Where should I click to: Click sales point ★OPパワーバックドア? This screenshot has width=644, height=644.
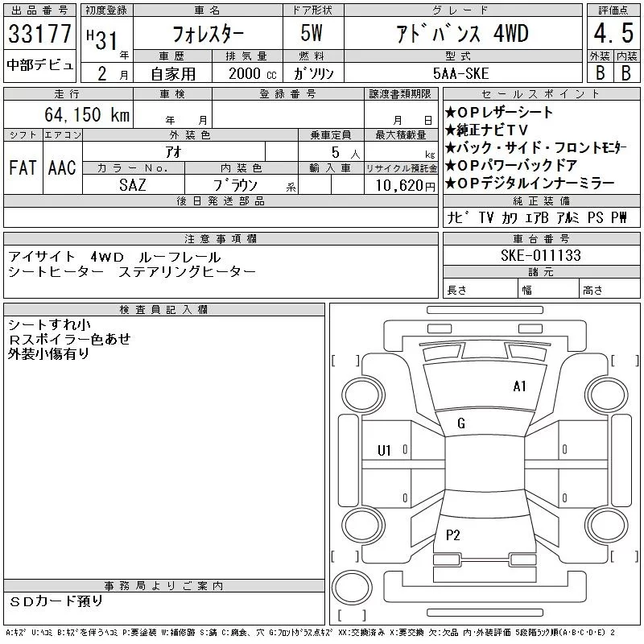[511, 165]
